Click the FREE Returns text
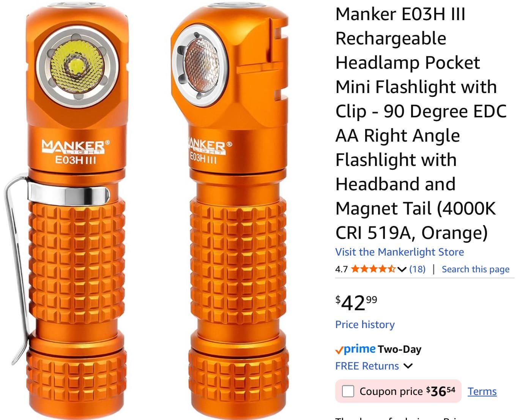517x420 pixels. pos(367,366)
